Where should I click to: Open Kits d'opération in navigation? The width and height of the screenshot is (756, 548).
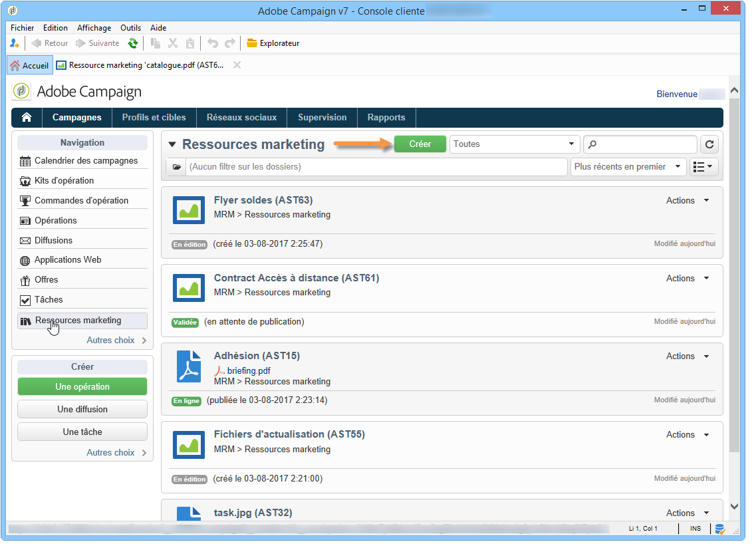[x=82, y=180]
